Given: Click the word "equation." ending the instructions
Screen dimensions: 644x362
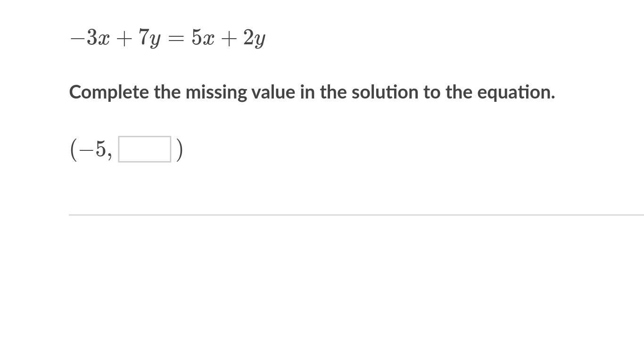Looking at the screenshot, I should (x=516, y=92).
